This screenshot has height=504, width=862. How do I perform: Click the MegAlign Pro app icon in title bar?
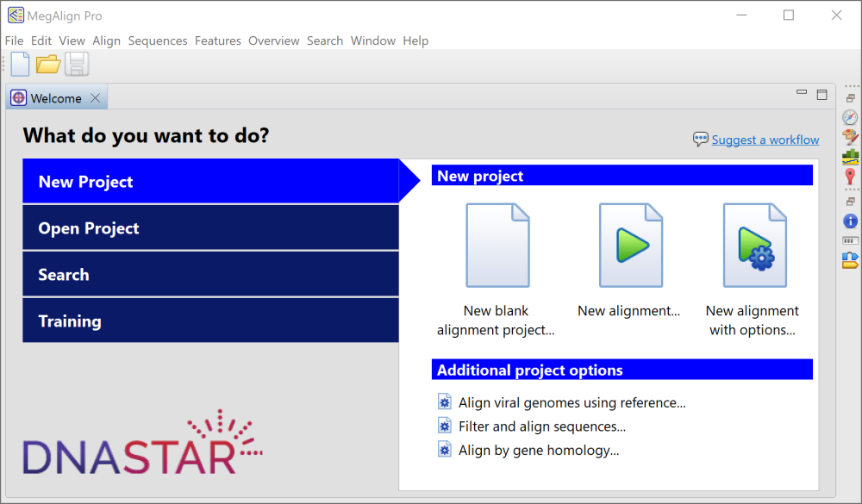tap(16, 16)
